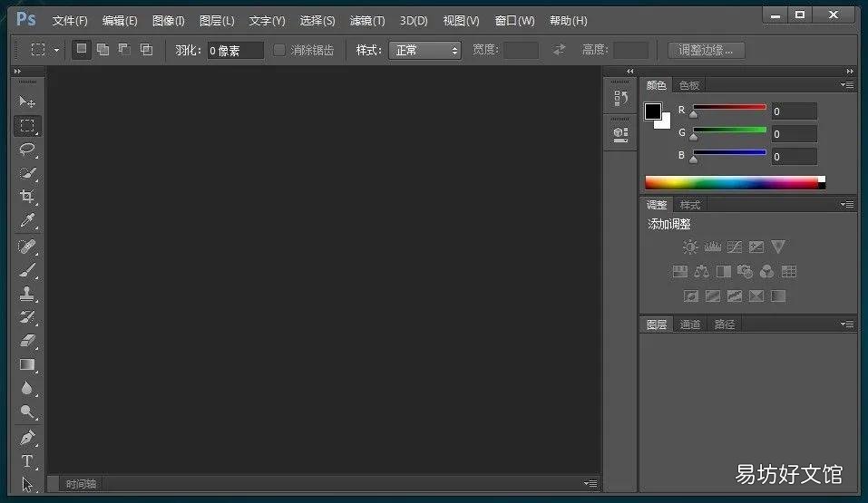Switch to the 色板 tab

coord(689,85)
